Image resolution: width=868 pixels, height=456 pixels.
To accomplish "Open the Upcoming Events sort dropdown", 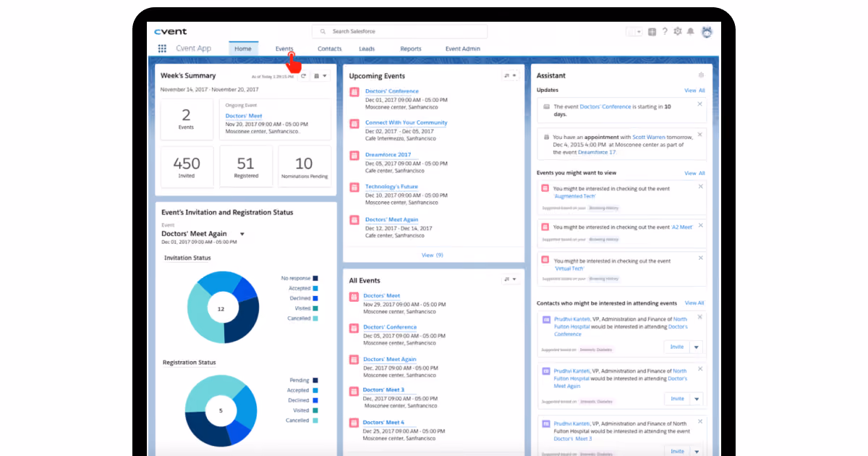I will pos(511,75).
